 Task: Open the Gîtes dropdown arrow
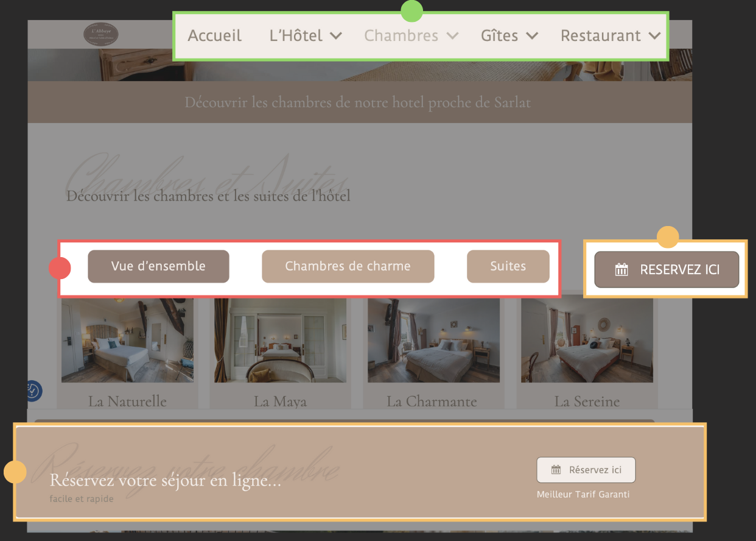pos(532,36)
